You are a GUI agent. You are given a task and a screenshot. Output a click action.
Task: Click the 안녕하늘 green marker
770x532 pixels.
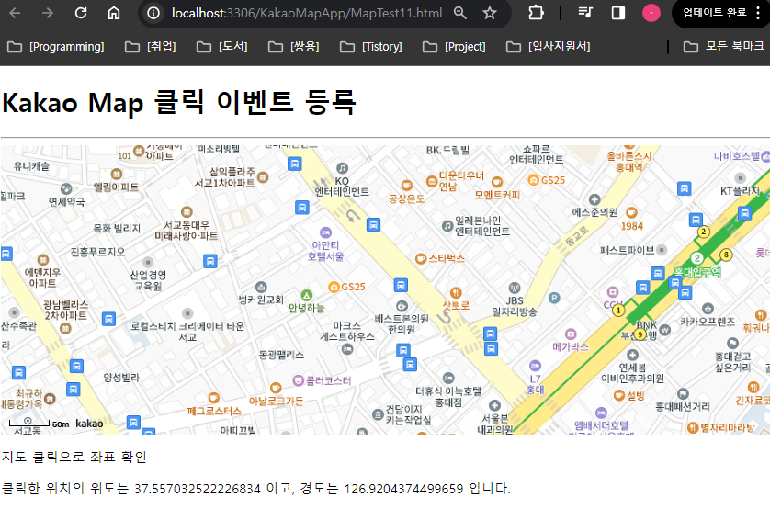306,295
